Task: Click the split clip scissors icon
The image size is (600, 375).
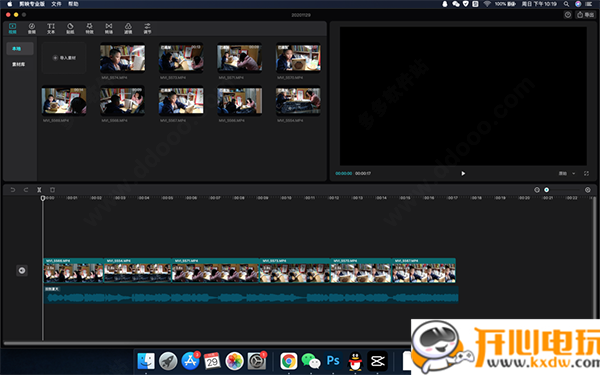Action: [39, 190]
